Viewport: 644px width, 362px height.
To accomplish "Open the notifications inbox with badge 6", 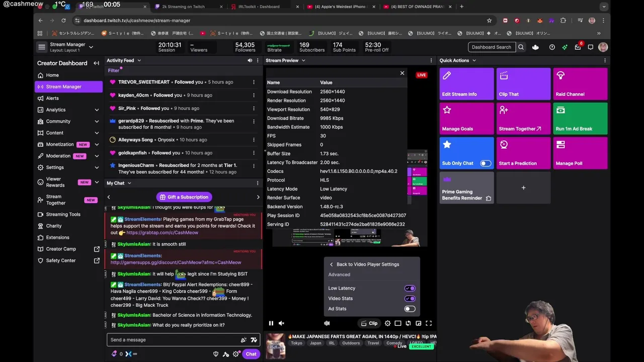I will [x=578, y=47].
